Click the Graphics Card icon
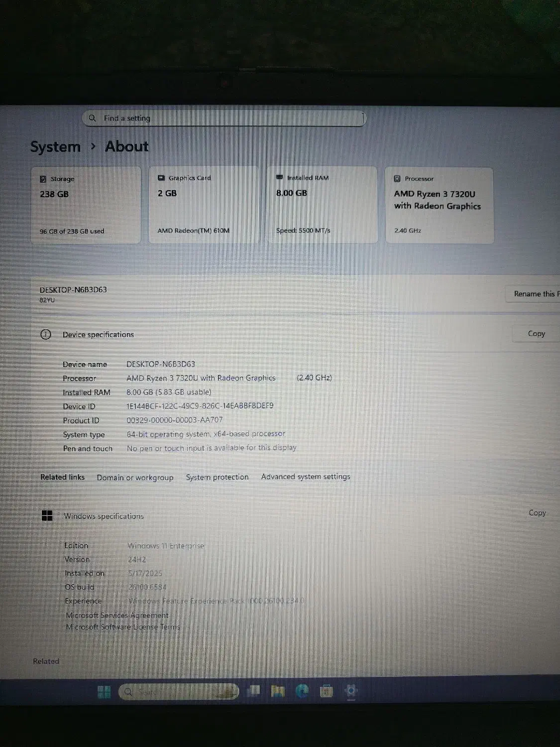560x747 pixels. point(161,178)
